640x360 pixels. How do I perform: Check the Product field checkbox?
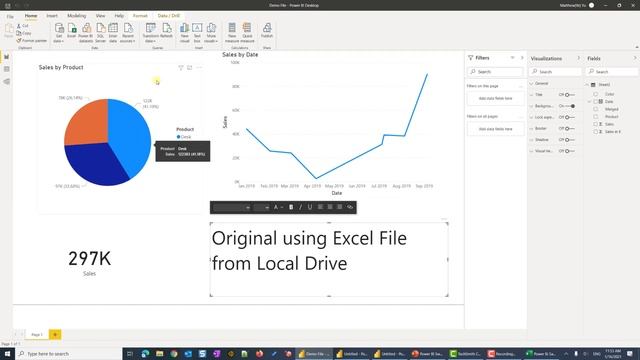tap(596, 117)
